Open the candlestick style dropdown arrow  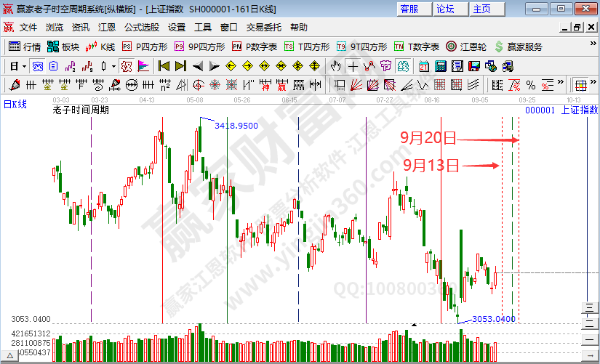click(113, 66)
